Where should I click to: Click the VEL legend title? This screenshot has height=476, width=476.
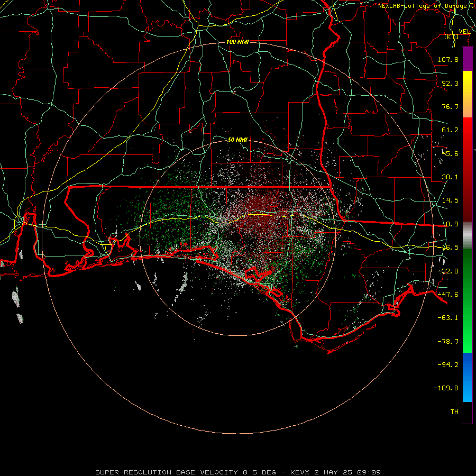tap(464, 31)
